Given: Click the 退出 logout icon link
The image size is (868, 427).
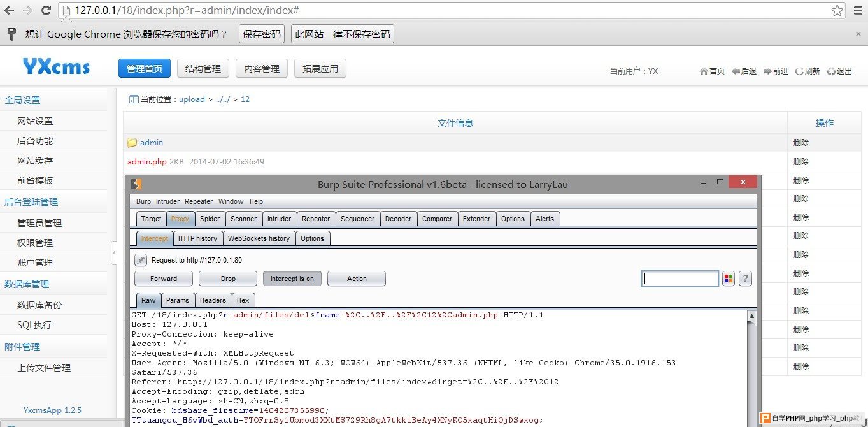Looking at the screenshot, I should [x=839, y=71].
